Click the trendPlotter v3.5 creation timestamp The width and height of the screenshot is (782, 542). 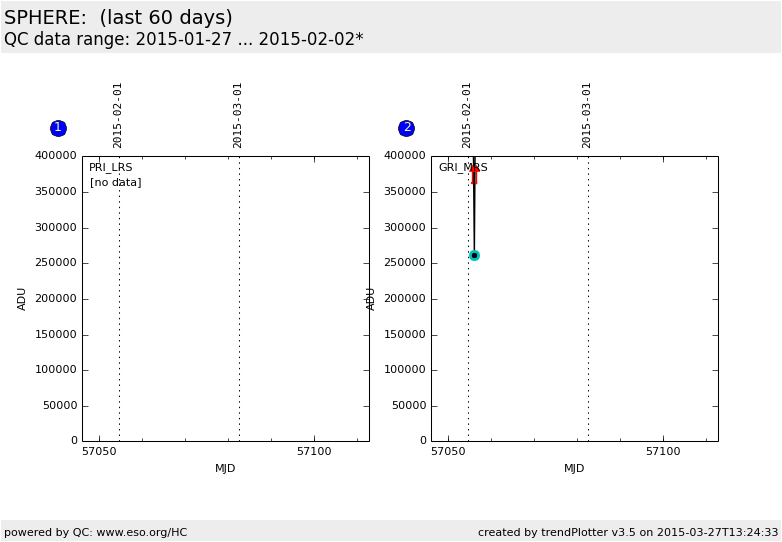tap(627, 532)
